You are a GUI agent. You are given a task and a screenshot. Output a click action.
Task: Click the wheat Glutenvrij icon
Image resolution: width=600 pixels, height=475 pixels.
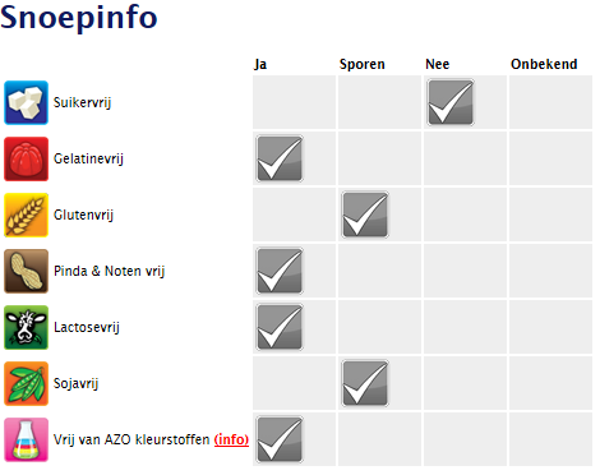click(x=26, y=214)
